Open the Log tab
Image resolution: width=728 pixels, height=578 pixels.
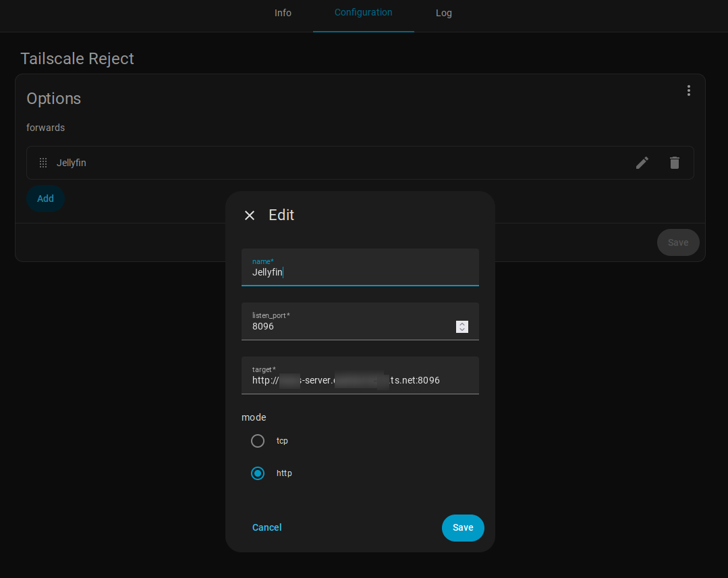click(x=443, y=13)
